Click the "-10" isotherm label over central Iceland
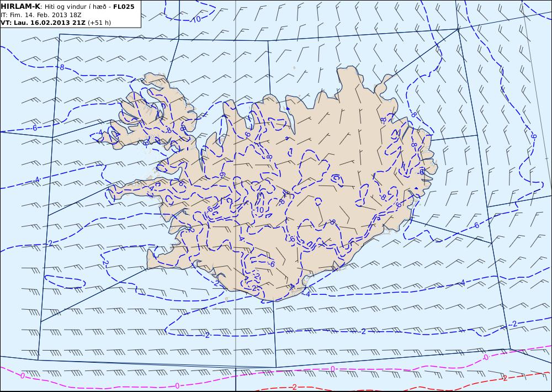The width and height of the screenshot is (552, 392). pos(259,210)
